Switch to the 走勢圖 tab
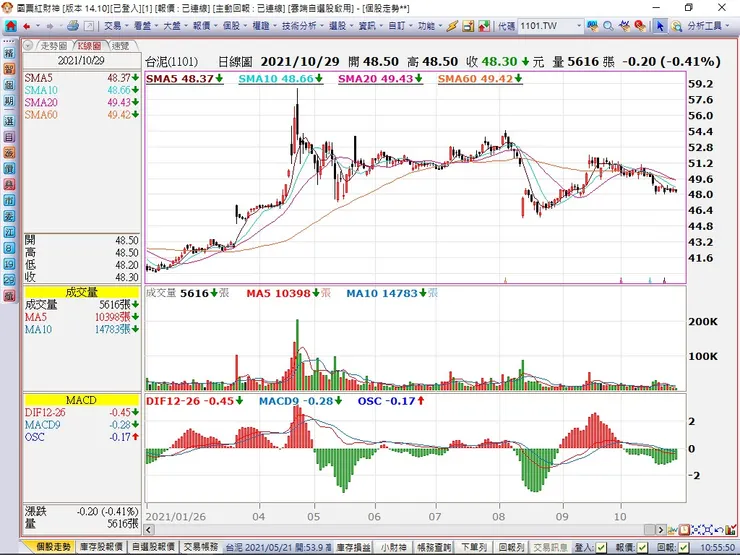This screenshot has height=555, width=740. [53, 46]
